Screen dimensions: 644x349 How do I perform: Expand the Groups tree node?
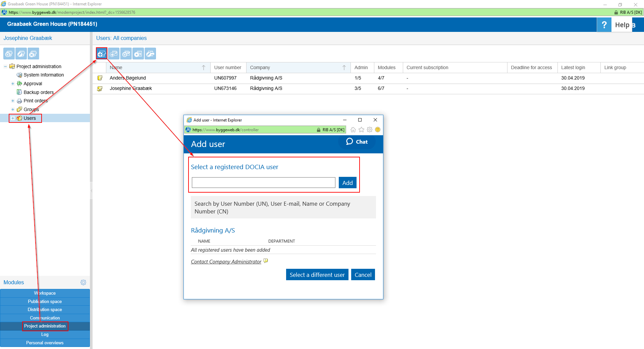(x=13, y=109)
